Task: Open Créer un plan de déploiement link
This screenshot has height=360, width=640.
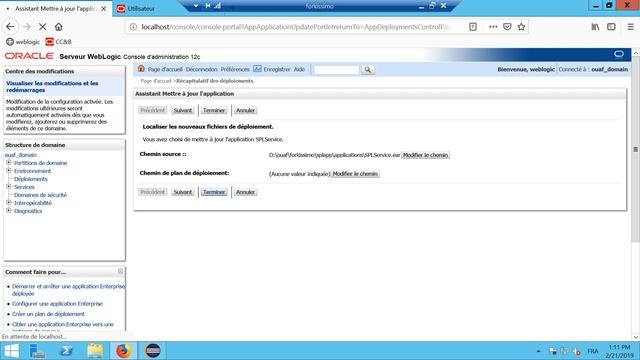Action: pos(48,314)
